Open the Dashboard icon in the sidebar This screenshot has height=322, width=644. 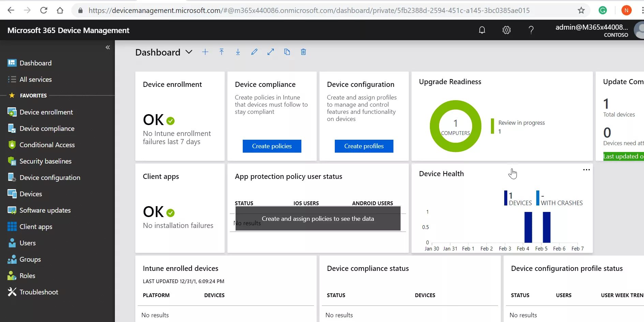click(12, 63)
